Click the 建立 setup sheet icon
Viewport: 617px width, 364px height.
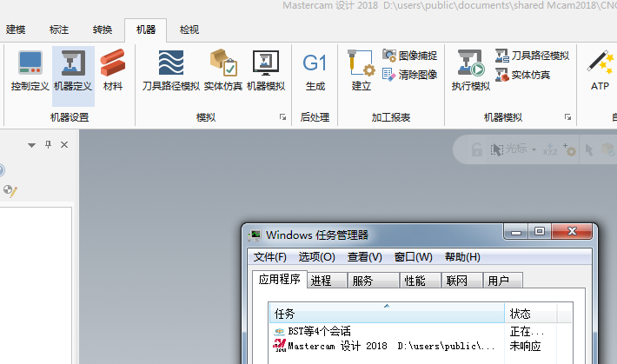coord(361,71)
